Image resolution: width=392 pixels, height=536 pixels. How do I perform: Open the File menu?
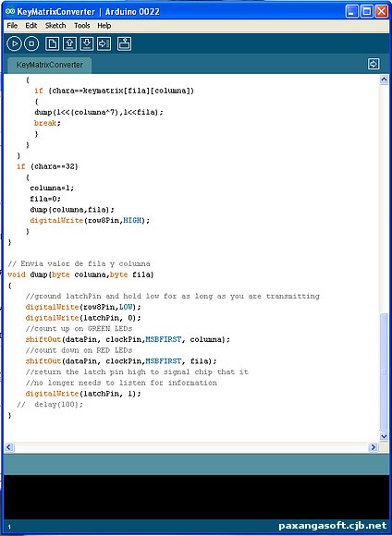(12, 26)
